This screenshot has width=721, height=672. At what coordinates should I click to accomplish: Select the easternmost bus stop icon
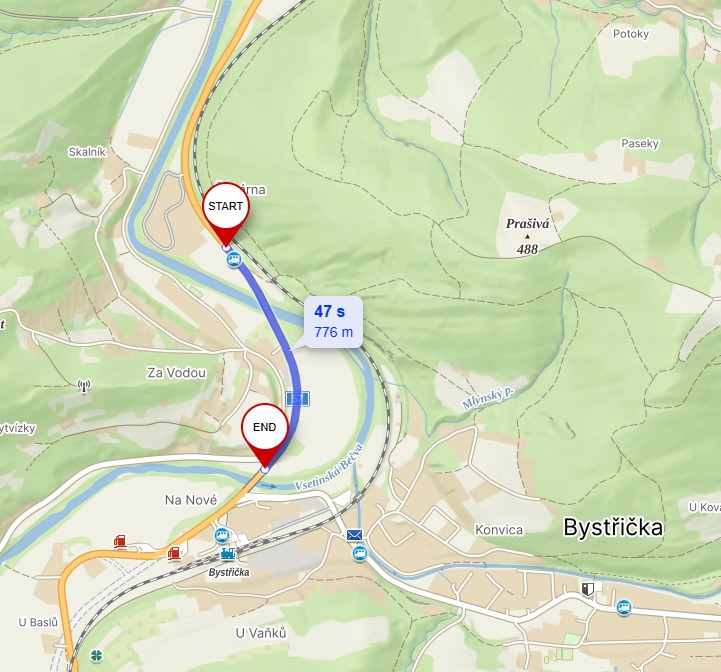click(x=624, y=607)
